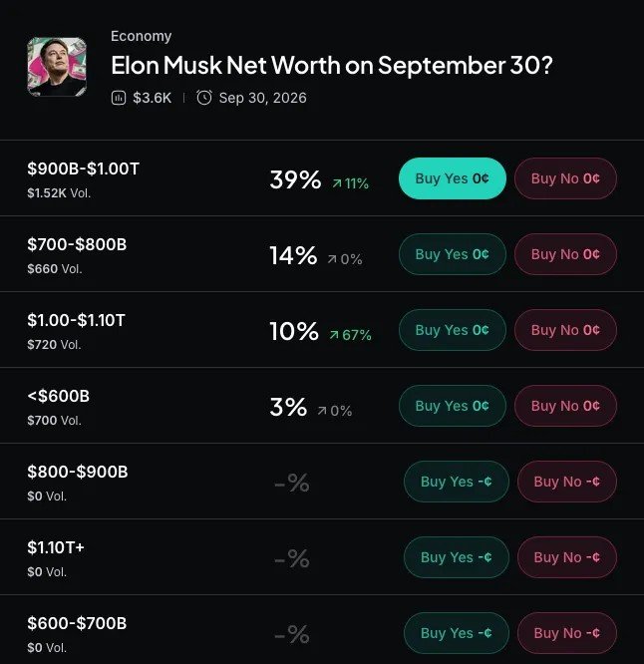644x664 pixels.
Task: Buy No for the $1.10T+ outcome
Action: (x=567, y=557)
